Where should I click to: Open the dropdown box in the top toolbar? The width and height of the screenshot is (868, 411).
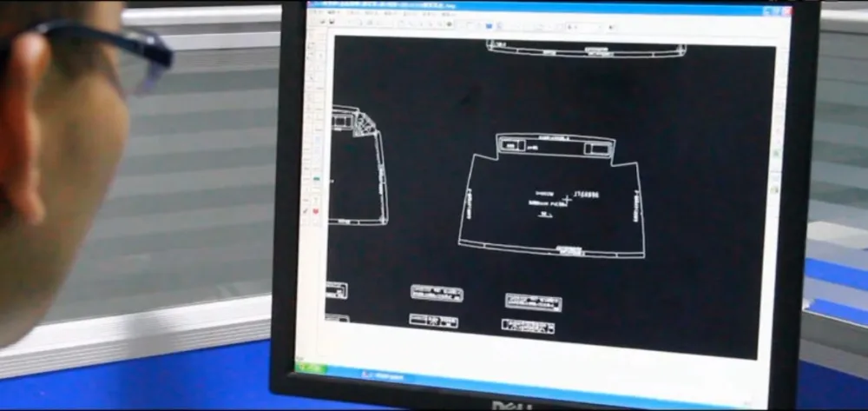click(584, 27)
